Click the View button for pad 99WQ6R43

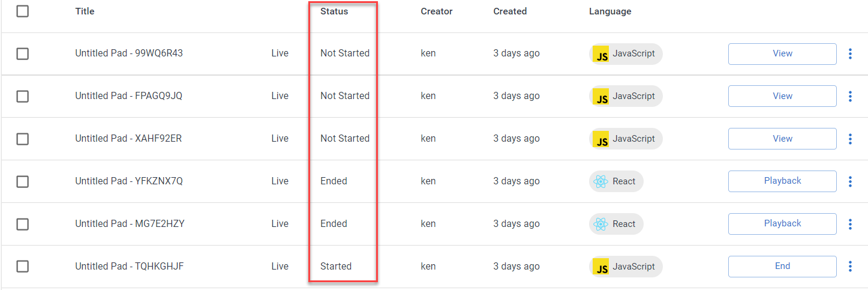point(782,53)
